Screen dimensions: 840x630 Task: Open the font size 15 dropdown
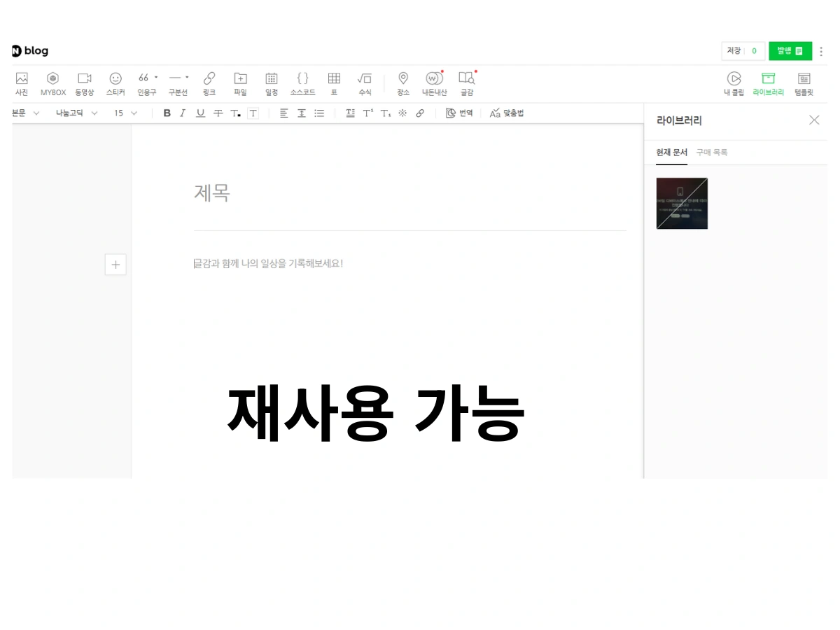[x=123, y=113]
